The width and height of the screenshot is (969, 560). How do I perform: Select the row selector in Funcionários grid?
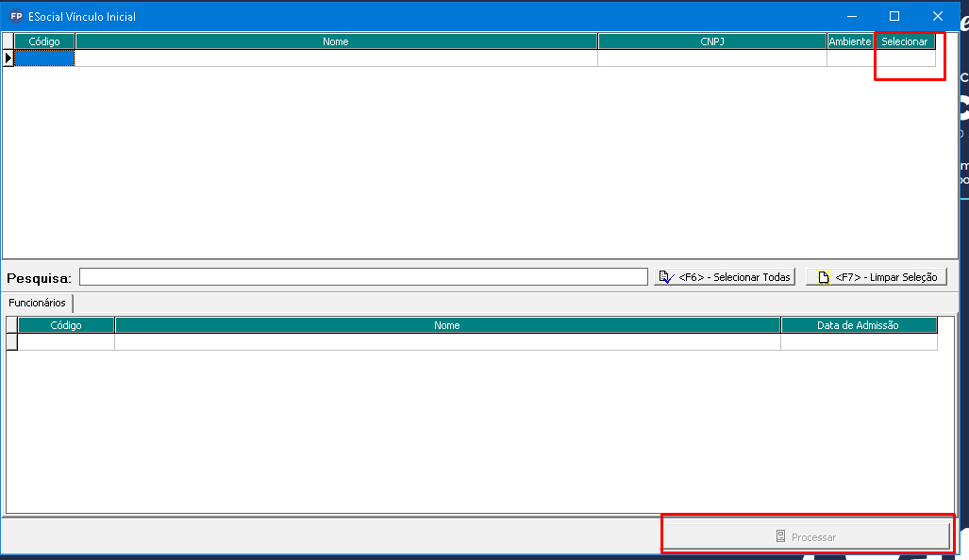12,342
